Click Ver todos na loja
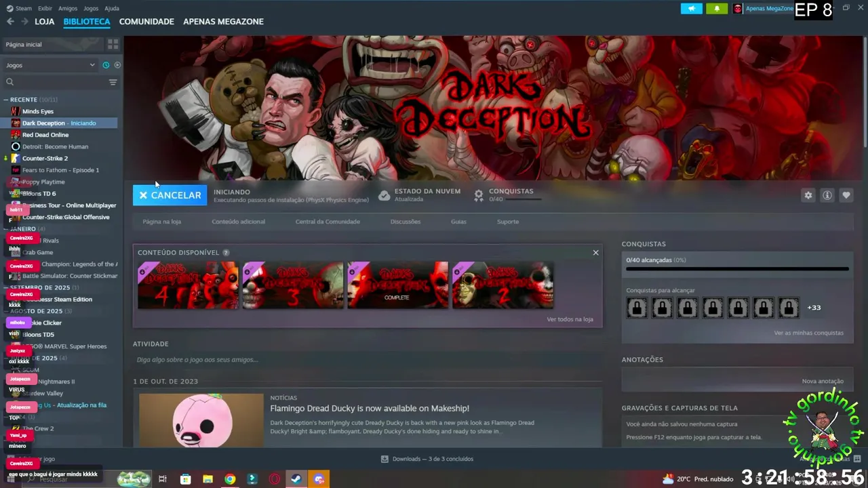This screenshot has width=868, height=488. [x=570, y=319]
